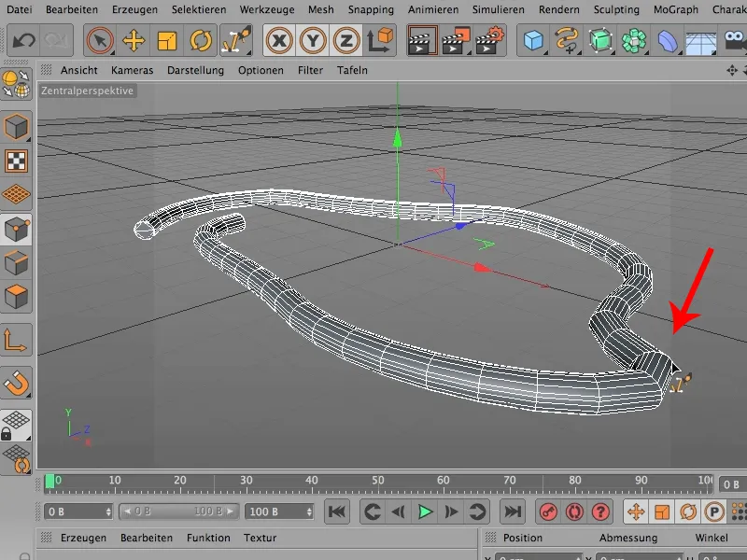Render the active view clapperboard icon

[x=422, y=40]
